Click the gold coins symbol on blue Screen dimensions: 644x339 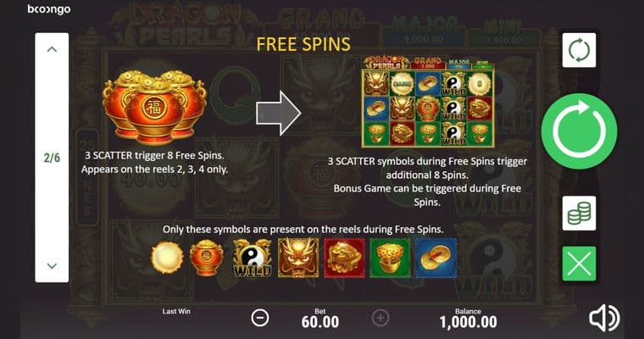436,258
